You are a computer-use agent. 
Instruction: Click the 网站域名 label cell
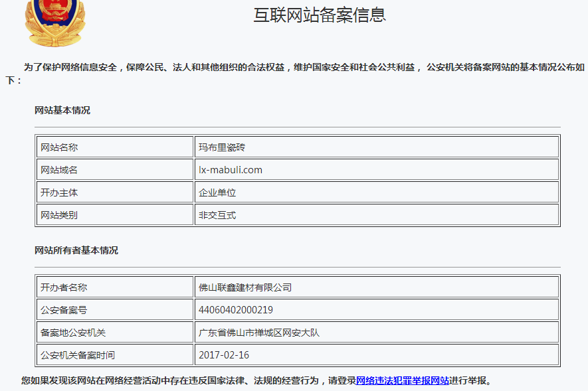coord(115,170)
